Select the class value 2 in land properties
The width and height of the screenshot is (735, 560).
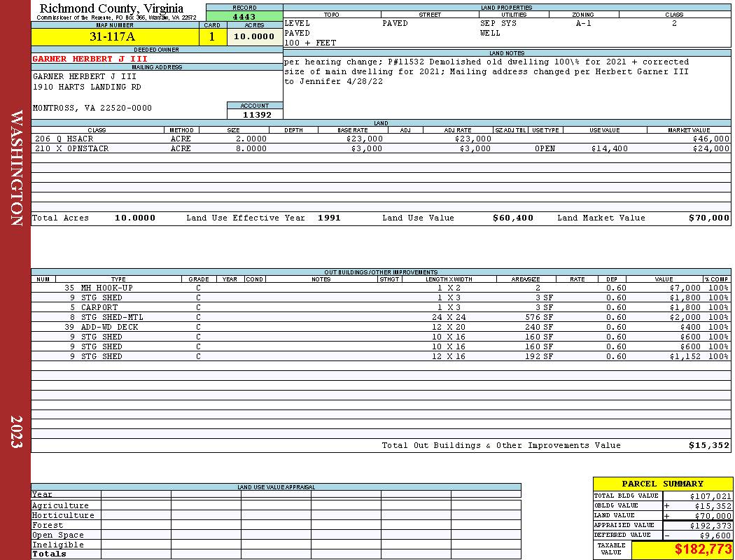tap(674, 23)
